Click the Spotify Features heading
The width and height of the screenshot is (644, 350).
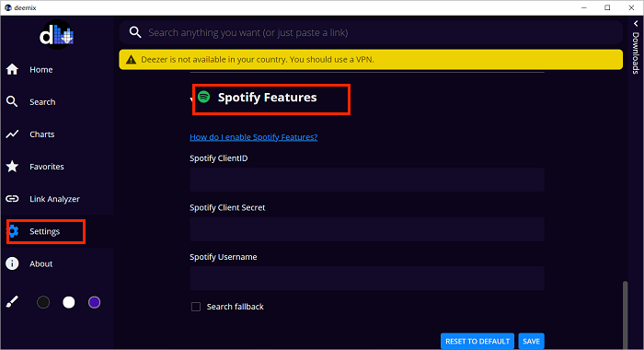(x=268, y=98)
